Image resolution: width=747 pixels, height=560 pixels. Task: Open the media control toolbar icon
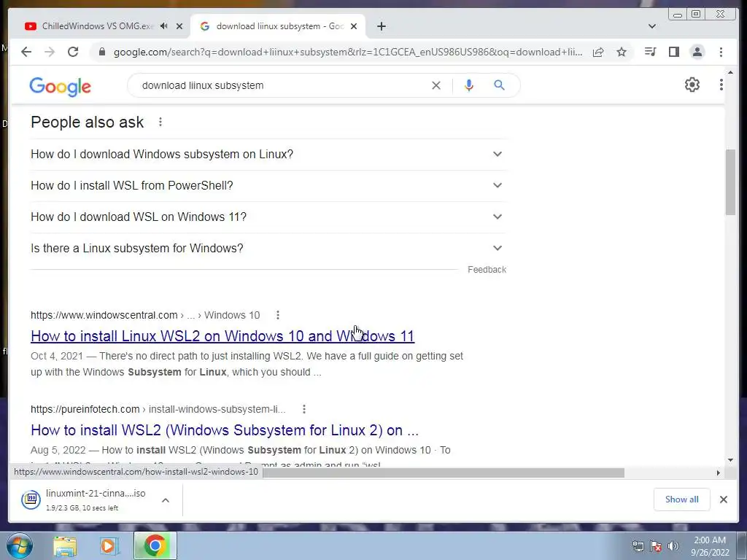click(x=650, y=52)
